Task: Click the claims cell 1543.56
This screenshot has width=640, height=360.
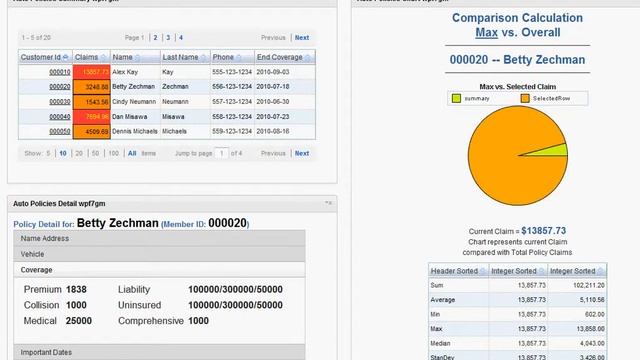Action: pyautogui.click(x=91, y=102)
